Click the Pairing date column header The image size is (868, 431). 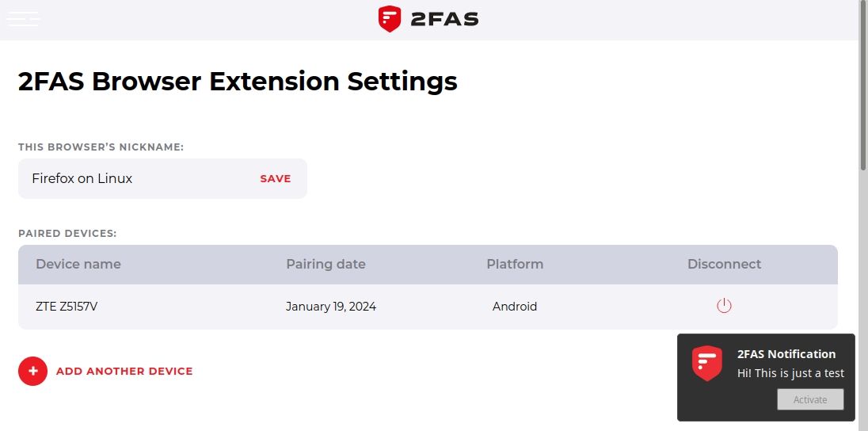click(x=325, y=265)
